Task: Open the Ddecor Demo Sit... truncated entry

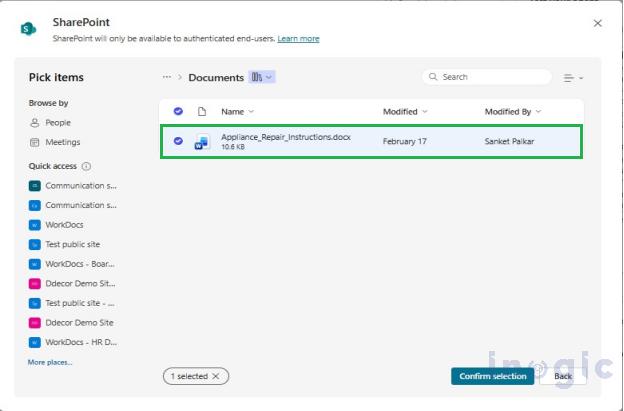Action: click(x=72, y=283)
